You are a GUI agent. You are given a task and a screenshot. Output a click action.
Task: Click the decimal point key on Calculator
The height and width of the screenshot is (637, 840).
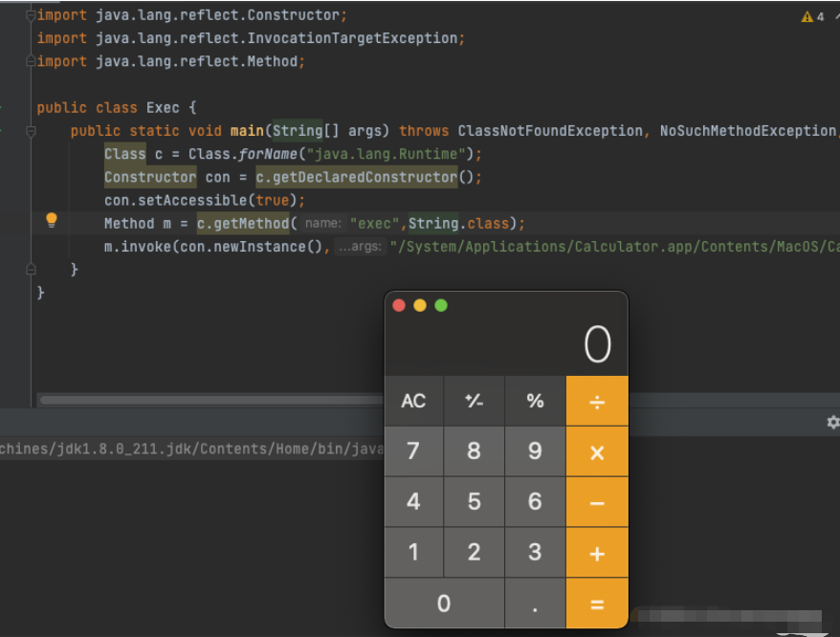(x=535, y=604)
